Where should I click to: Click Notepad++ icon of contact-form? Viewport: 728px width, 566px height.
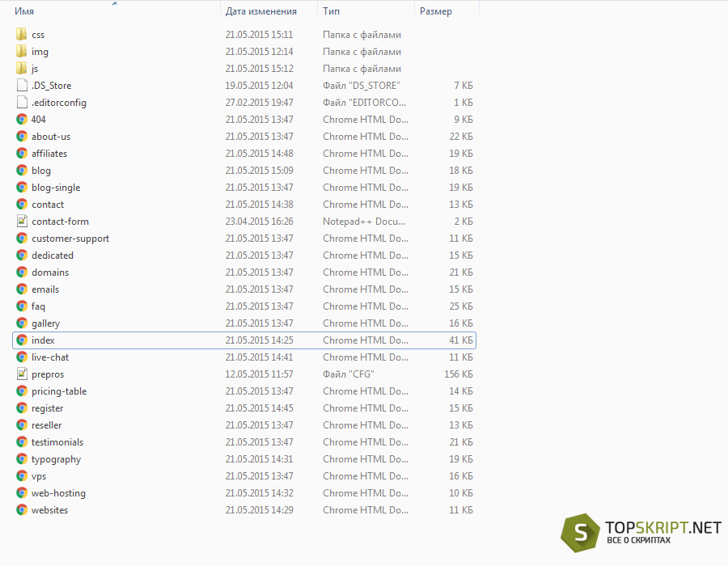click(22, 221)
